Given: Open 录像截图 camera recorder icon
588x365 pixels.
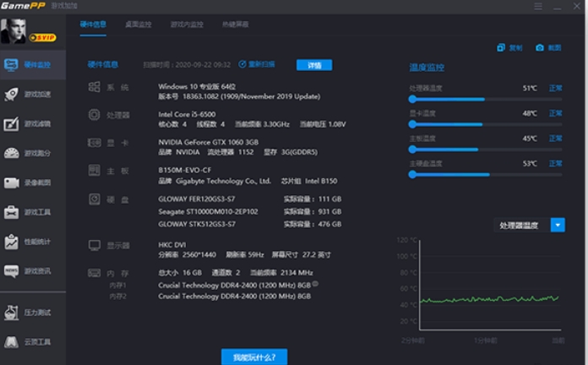Looking at the screenshot, I should pos(11,182).
